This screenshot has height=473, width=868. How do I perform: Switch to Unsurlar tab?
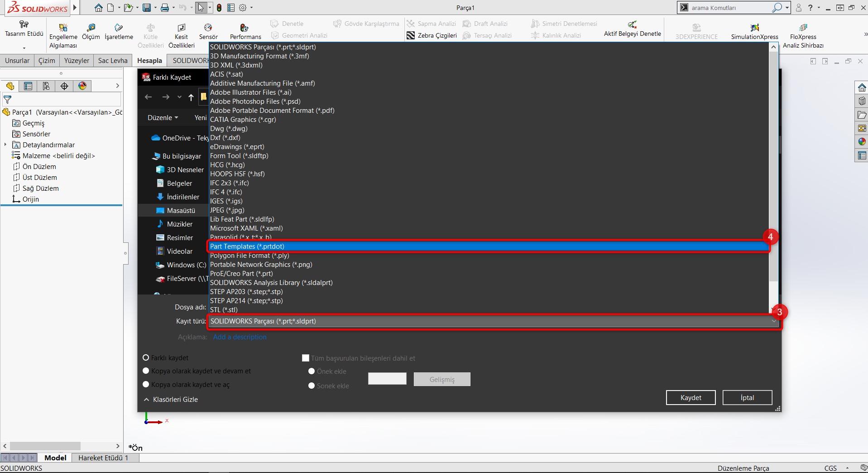click(17, 61)
